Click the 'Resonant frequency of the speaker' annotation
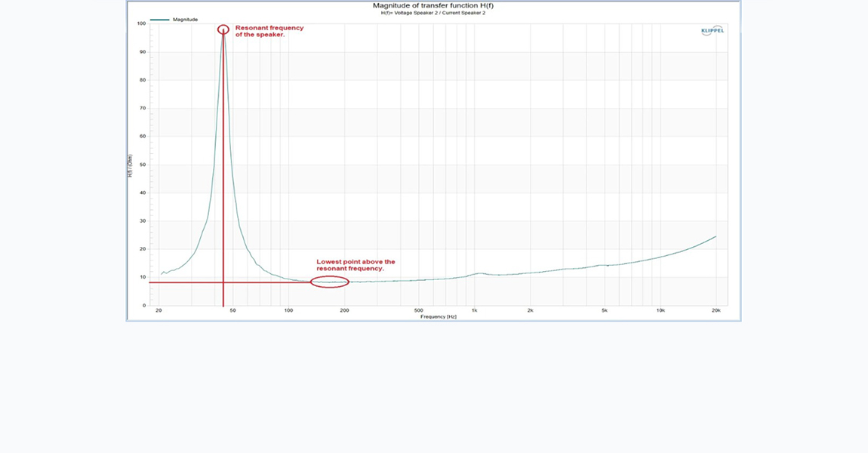Image resolution: width=868 pixels, height=453 pixels. click(269, 31)
